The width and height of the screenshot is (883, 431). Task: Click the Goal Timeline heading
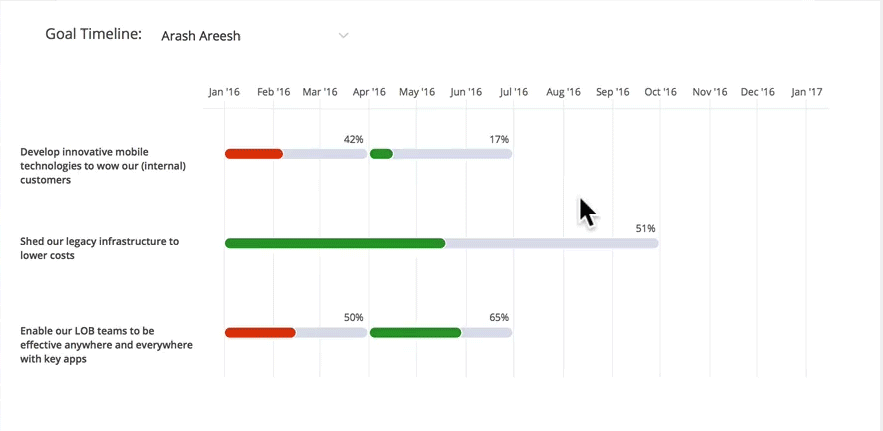pyautogui.click(x=93, y=34)
